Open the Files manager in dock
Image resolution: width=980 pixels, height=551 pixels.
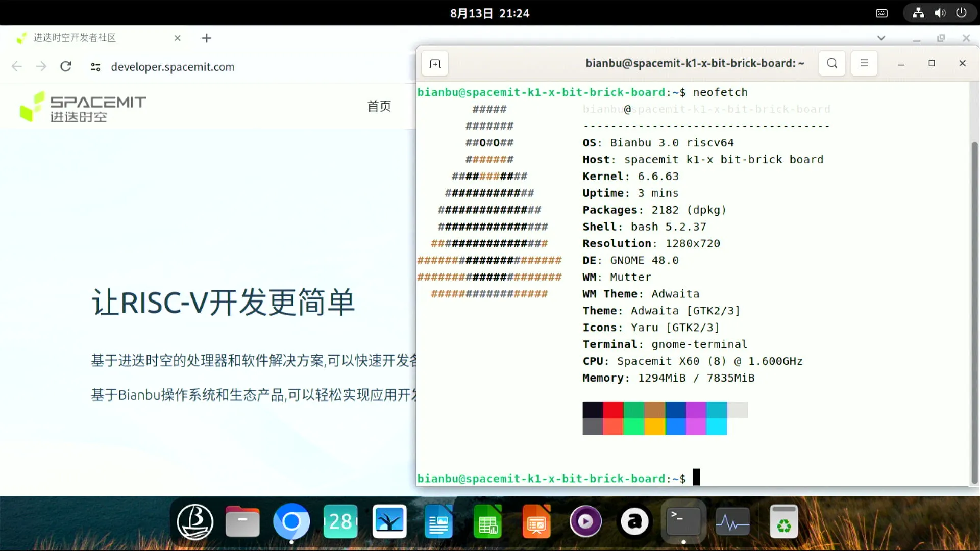click(x=242, y=522)
